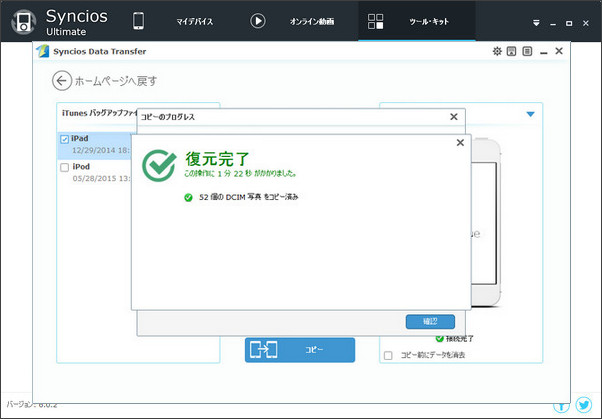Click the small green check beside DCIM

click(x=188, y=197)
